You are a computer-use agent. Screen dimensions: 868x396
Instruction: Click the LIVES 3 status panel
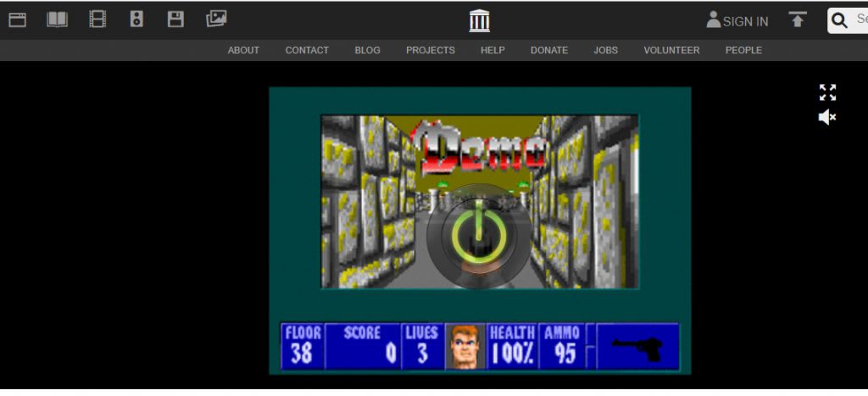point(422,347)
